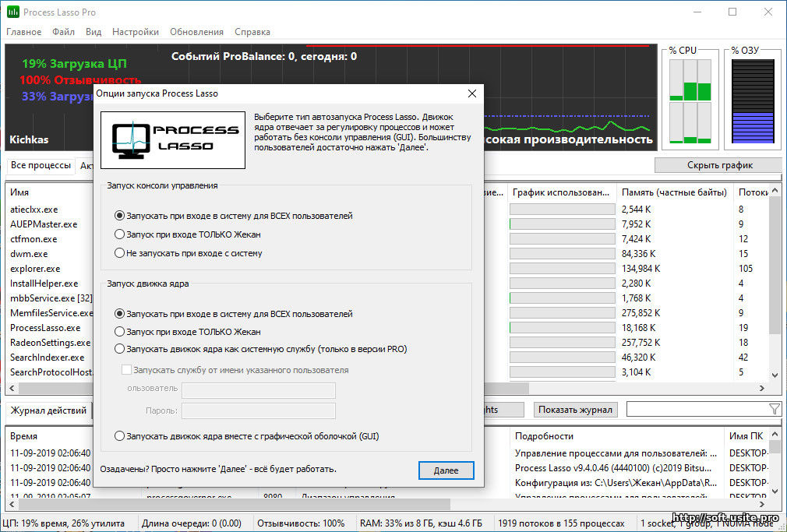Select the ProcessLasso.exe process row

coord(45,328)
